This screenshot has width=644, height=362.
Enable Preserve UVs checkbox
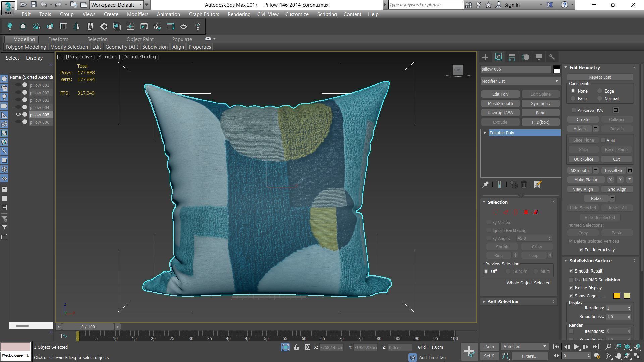574,110
